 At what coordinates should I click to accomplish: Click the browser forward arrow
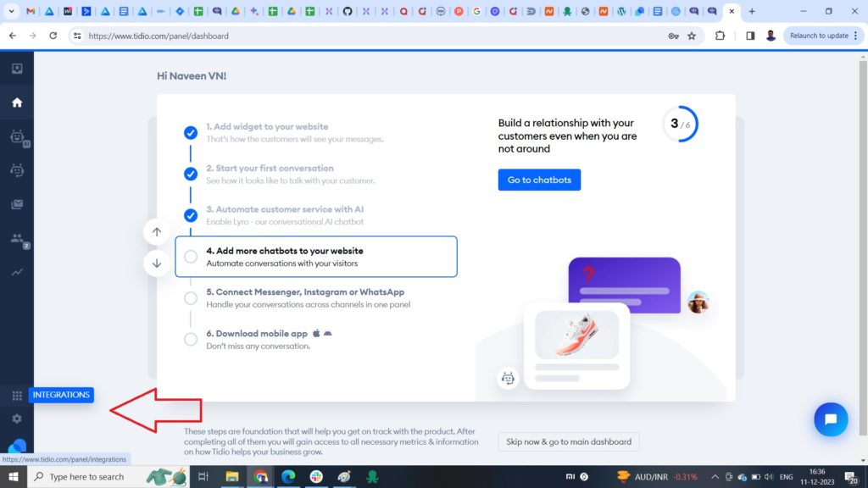(x=33, y=36)
